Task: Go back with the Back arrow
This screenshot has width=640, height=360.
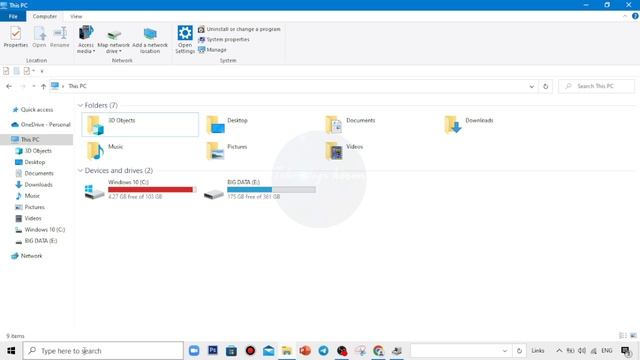Action: click(9, 86)
